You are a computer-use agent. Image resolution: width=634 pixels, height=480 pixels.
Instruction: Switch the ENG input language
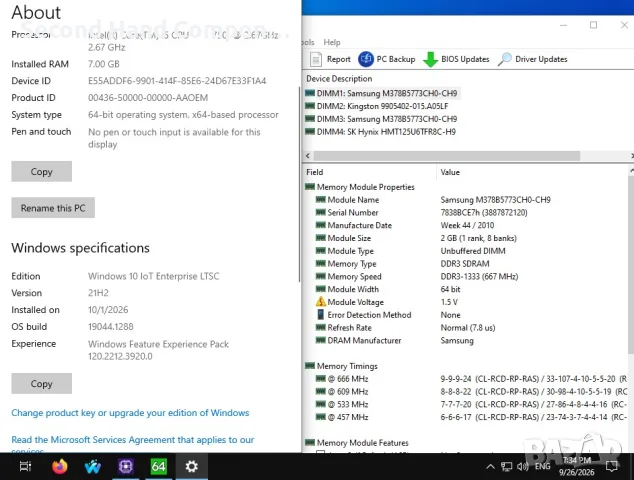pos(542,467)
